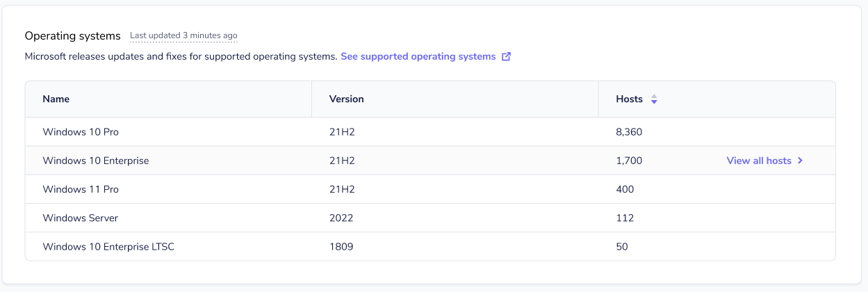Viewport: 868px width, 292px height.
Task: Click the Operating systems section heading
Action: tap(73, 35)
